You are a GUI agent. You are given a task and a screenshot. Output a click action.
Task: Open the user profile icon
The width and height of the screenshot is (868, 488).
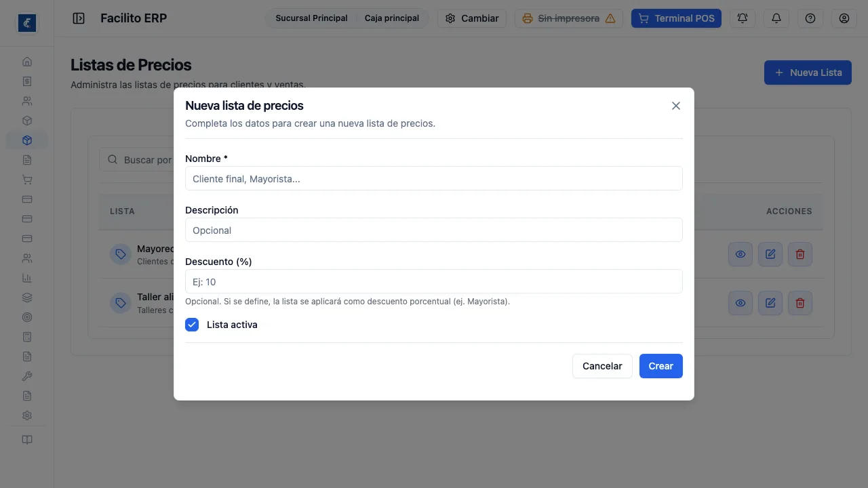click(x=844, y=18)
